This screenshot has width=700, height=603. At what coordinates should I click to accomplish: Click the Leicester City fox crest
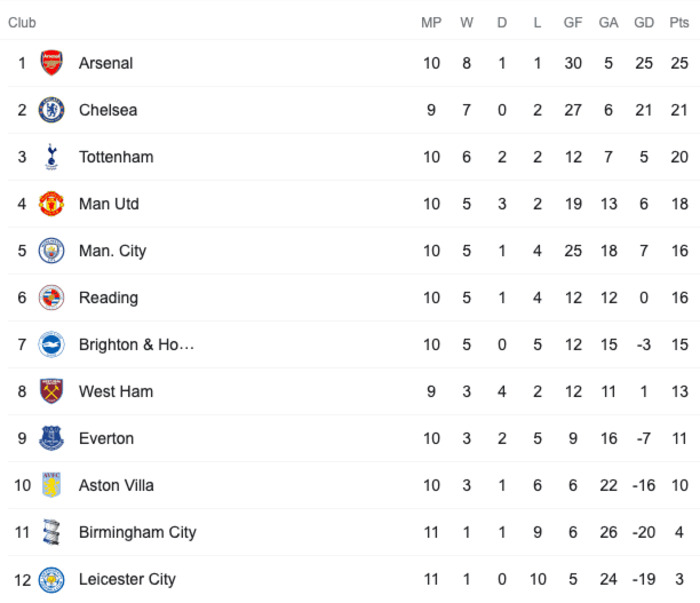coord(51,579)
